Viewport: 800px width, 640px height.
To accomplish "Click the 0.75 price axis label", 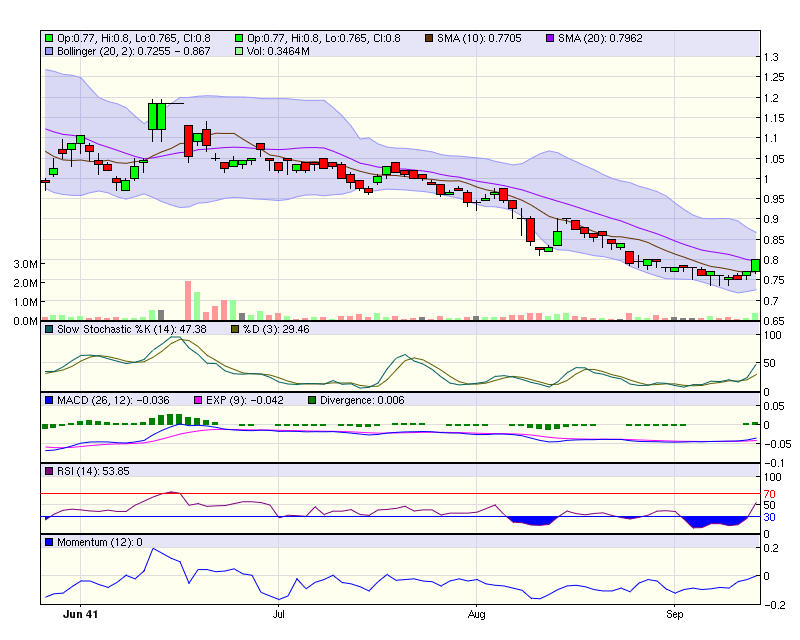I will [774, 280].
